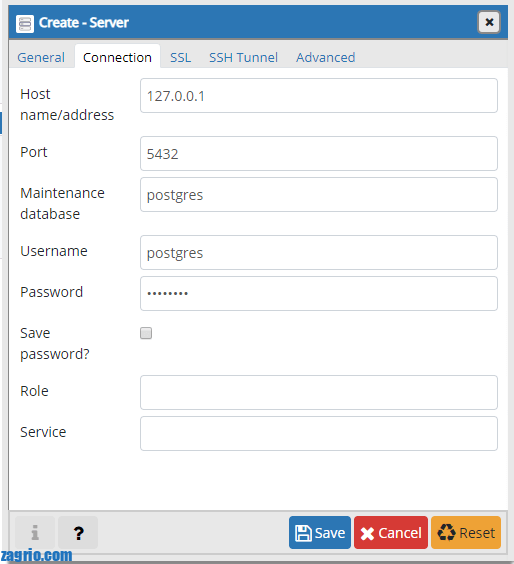The image size is (514, 564).
Task: Click the Maintenance database field
Action: 319,195
